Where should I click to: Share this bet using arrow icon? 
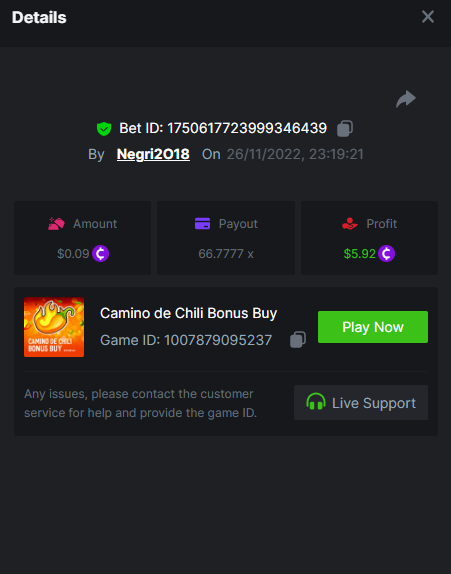tap(406, 99)
